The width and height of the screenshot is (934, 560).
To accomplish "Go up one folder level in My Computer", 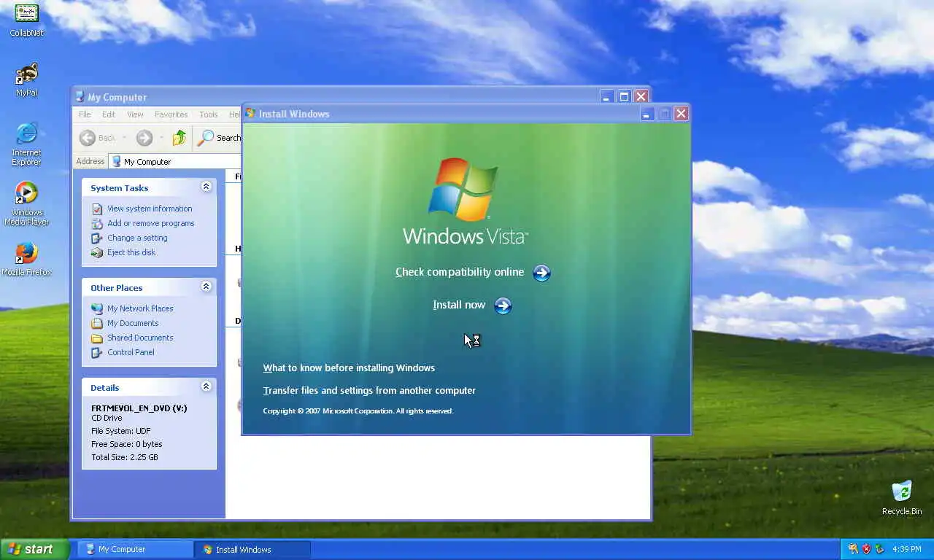I will pos(180,138).
